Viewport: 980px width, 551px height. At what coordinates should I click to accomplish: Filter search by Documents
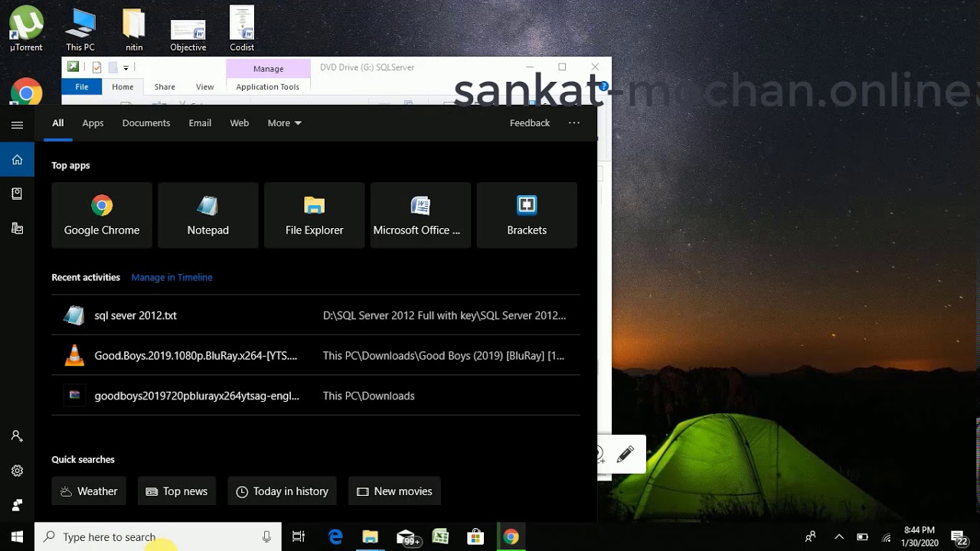pos(146,122)
